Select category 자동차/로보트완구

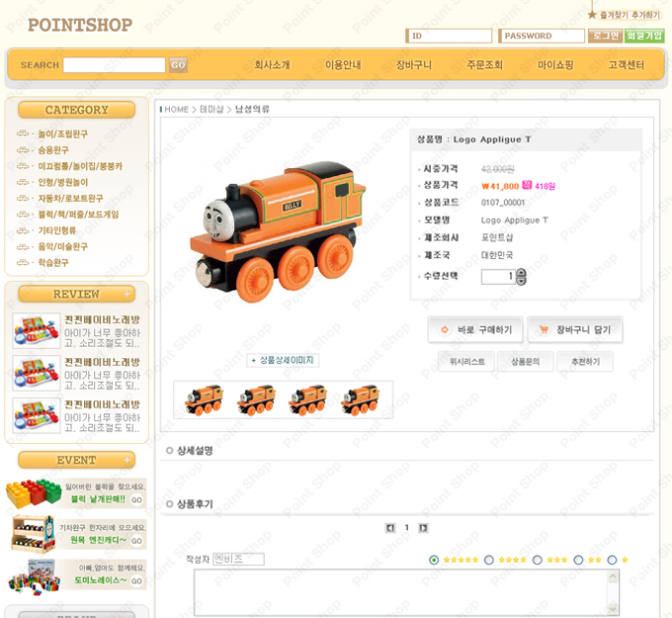(x=70, y=198)
